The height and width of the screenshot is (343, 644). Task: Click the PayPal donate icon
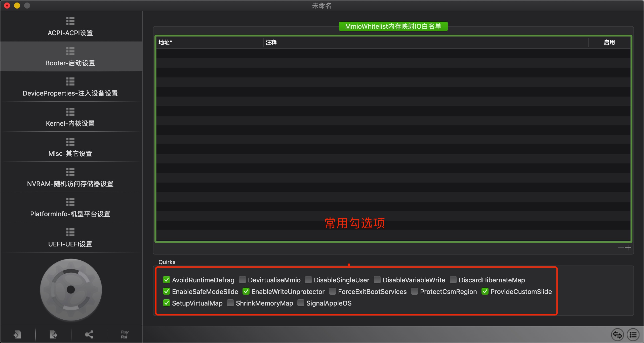125,334
